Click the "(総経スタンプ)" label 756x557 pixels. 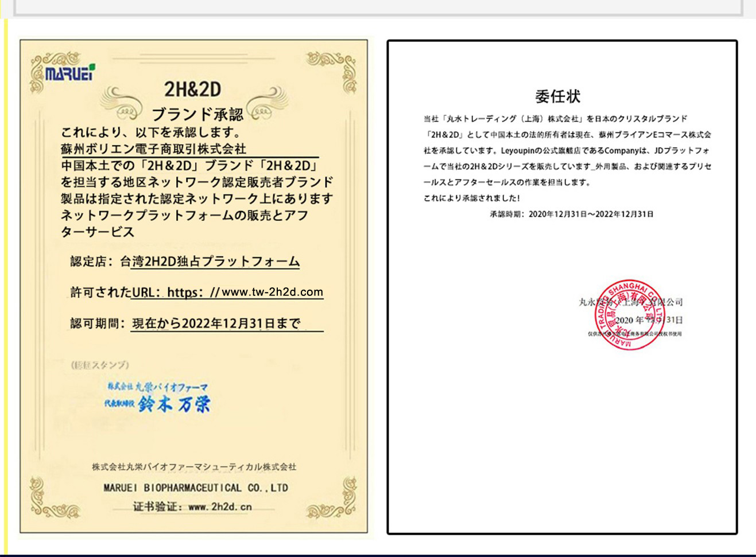click(100, 365)
